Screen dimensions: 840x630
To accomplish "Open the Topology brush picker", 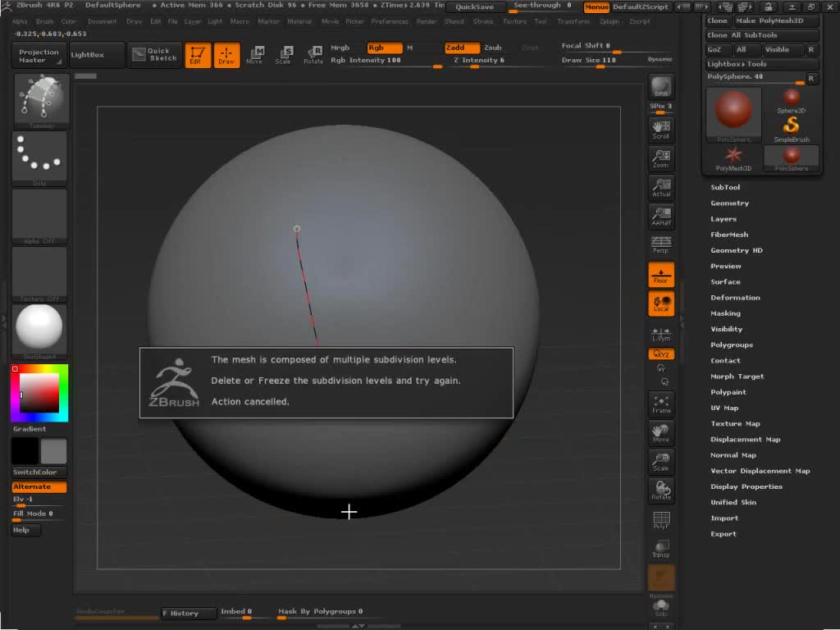I will pyautogui.click(x=41, y=101).
